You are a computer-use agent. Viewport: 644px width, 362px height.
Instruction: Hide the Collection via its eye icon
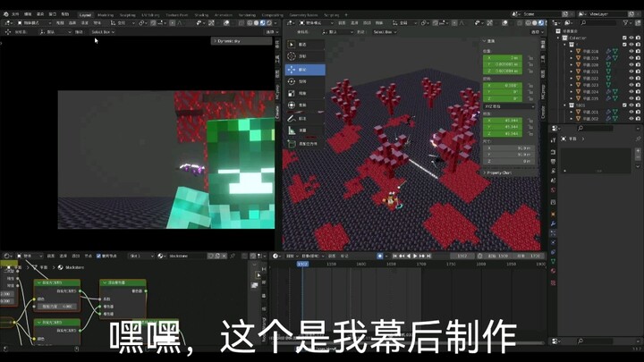(631, 38)
